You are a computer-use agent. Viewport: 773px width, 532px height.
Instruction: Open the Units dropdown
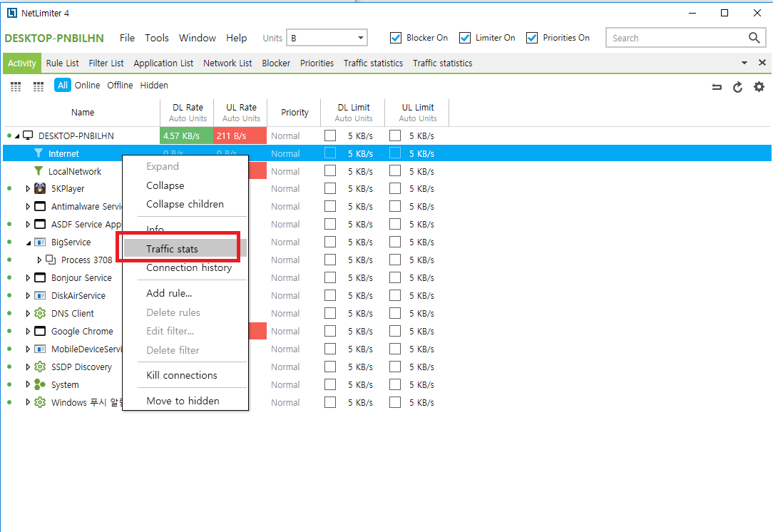[327, 38]
